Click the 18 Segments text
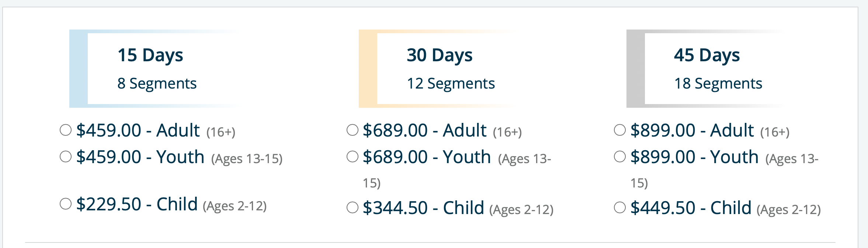Image resolution: width=868 pixels, height=248 pixels. point(718,84)
